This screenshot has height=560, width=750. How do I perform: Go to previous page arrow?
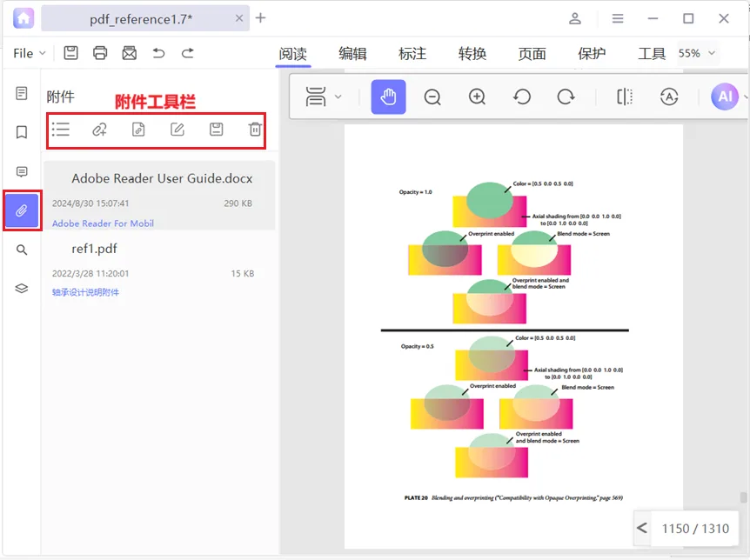[x=642, y=529]
